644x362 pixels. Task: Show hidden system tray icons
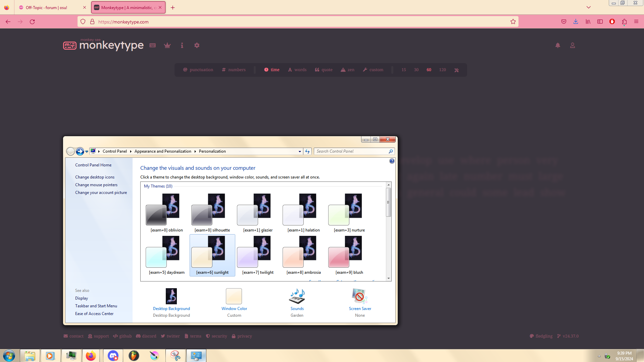coord(599,356)
